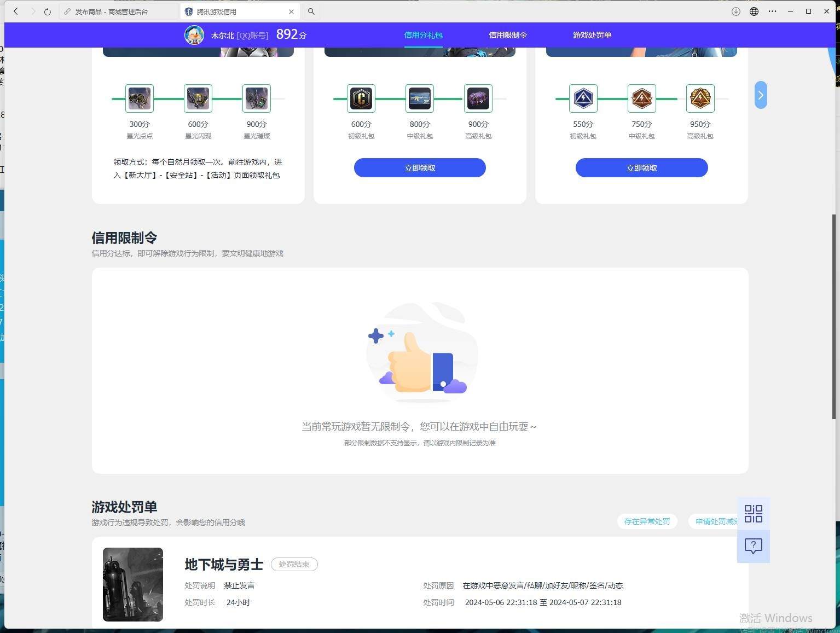Image resolution: width=840 pixels, height=633 pixels.
Task: Open the browser search magnifier icon
Action: (x=311, y=11)
